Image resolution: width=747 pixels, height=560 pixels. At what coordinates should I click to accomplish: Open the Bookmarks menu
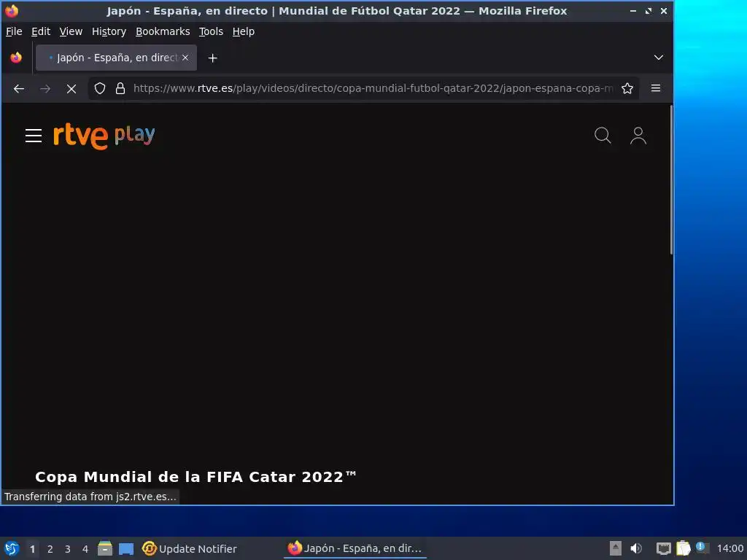(x=163, y=31)
